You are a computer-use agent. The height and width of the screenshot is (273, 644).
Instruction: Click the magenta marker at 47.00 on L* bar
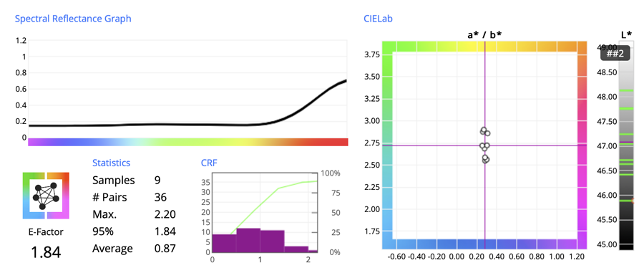click(626, 143)
